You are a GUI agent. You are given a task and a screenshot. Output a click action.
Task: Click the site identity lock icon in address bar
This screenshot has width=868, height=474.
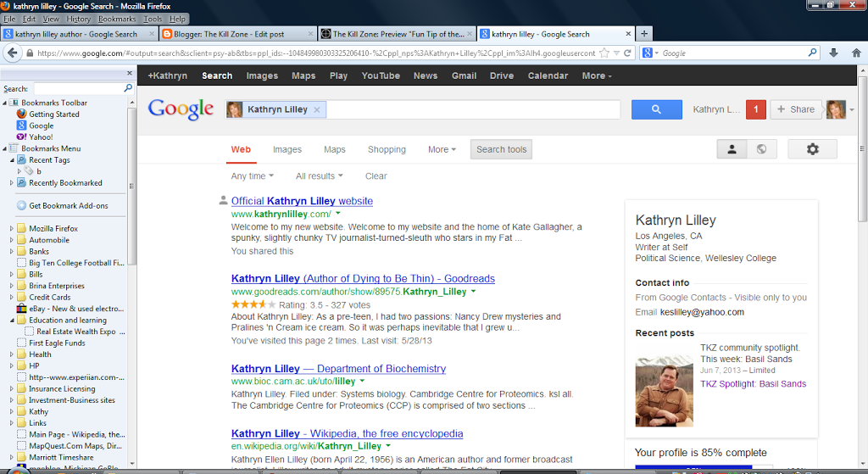(30, 53)
